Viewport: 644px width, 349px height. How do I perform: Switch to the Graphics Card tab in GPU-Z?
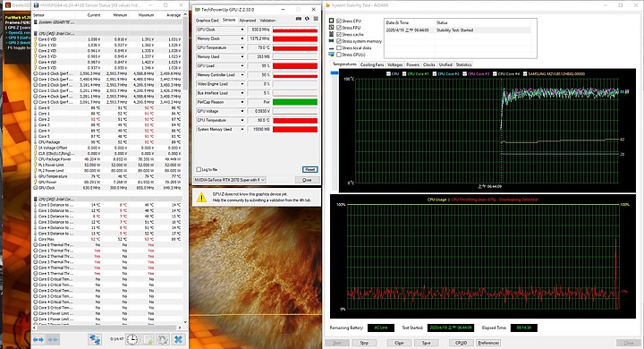tap(207, 21)
